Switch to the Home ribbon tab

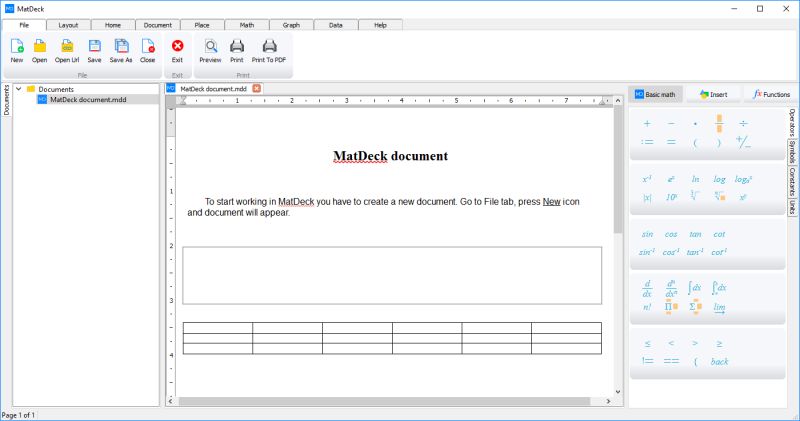click(113, 25)
